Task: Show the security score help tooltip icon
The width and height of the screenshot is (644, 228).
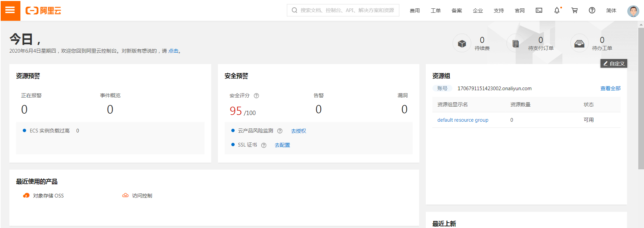Action: (256, 96)
